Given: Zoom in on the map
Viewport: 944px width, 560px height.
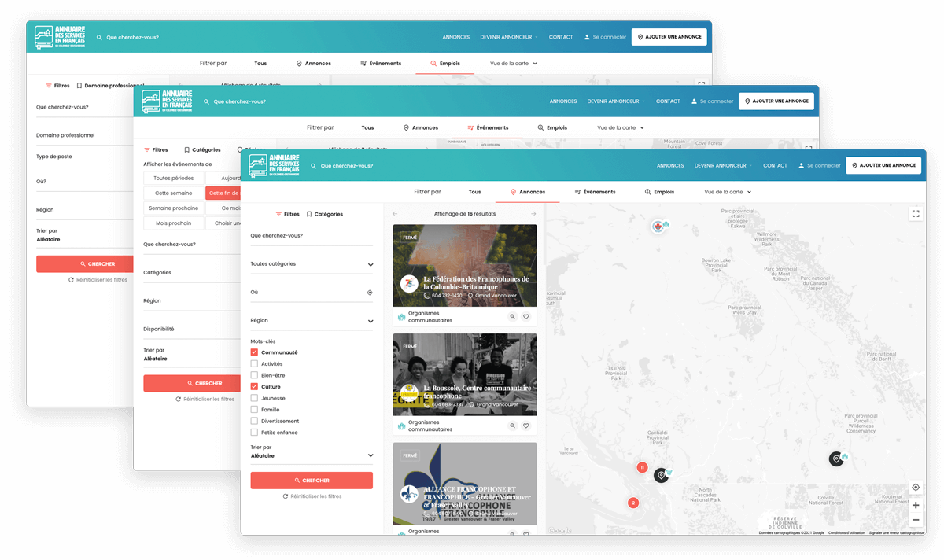Looking at the screenshot, I should [916, 505].
